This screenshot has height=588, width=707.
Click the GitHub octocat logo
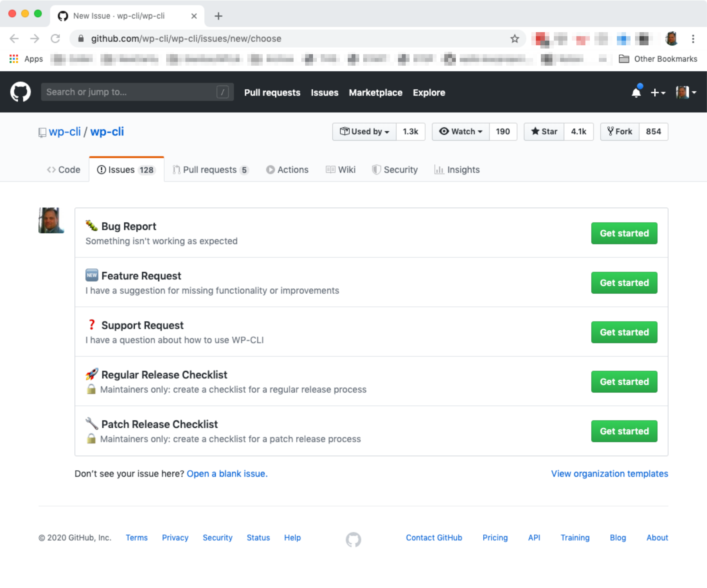(20, 92)
